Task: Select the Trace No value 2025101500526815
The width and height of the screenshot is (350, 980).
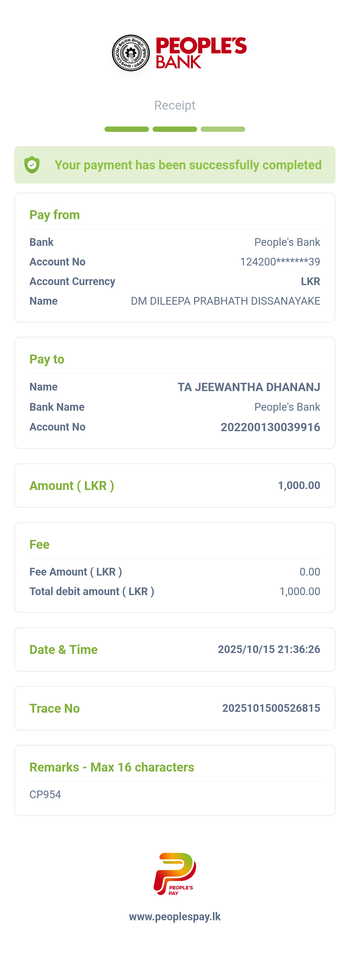Action: pyautogui.click(x=271, y=708)
